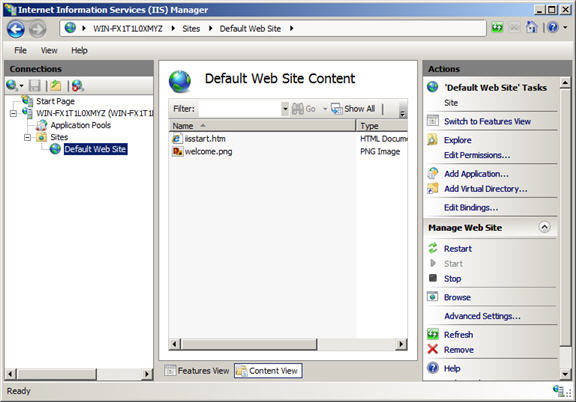This screenshot has width=576, height=402.
Task: Click the Filter text field
Action: tap(240, 109)
